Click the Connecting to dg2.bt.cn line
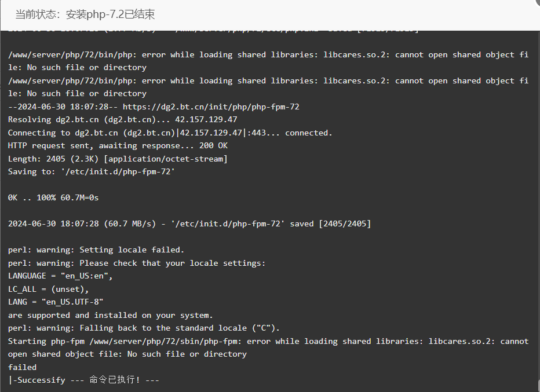This screenshot has height=392, width=540. tap(170, 133)
